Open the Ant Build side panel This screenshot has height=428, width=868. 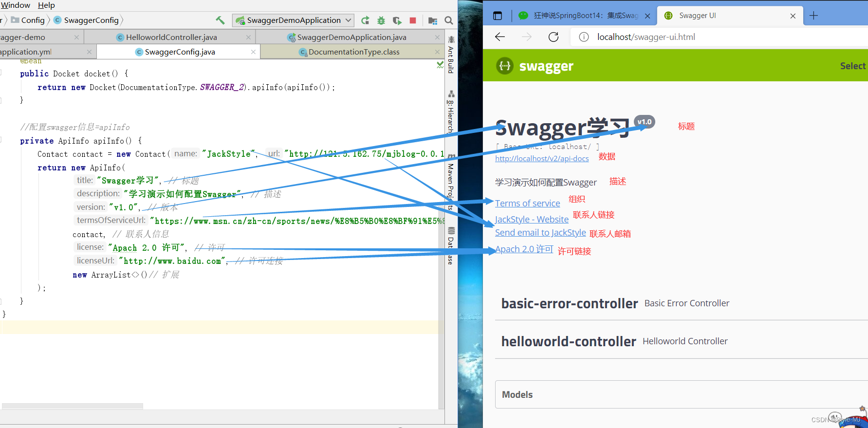click(451, 55)
